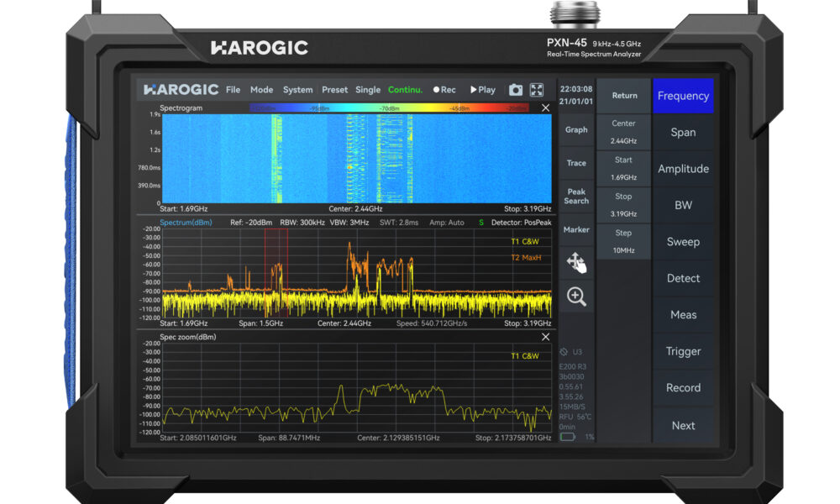Viewport: 840px width, 504px height.
Task: Enable Continu. sweep mode
Action: tap(405, 90)
